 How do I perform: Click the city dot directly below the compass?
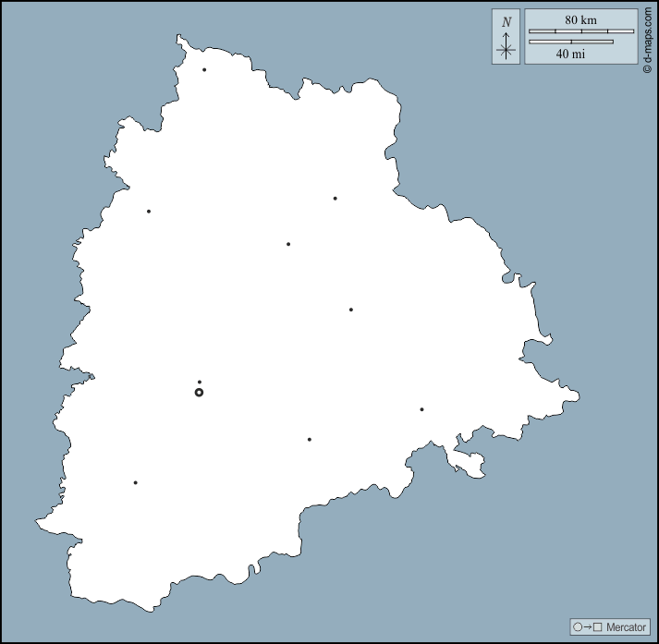[x=335, y=198]
